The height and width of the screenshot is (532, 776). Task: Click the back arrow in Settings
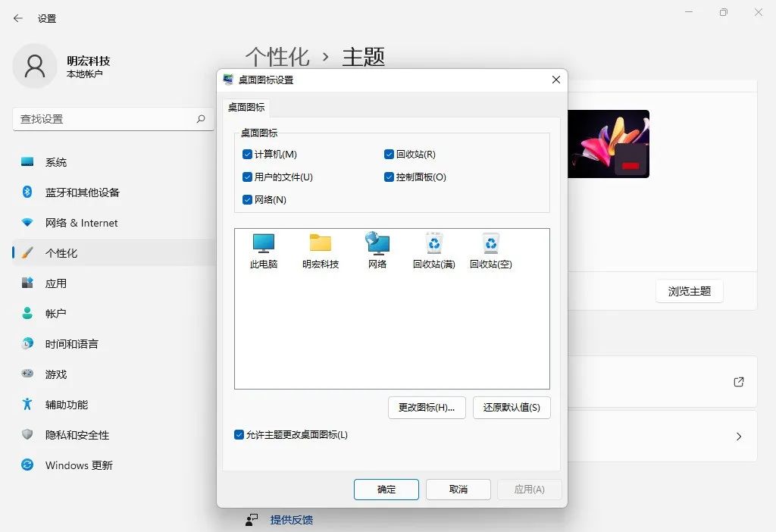click(18, 18)
